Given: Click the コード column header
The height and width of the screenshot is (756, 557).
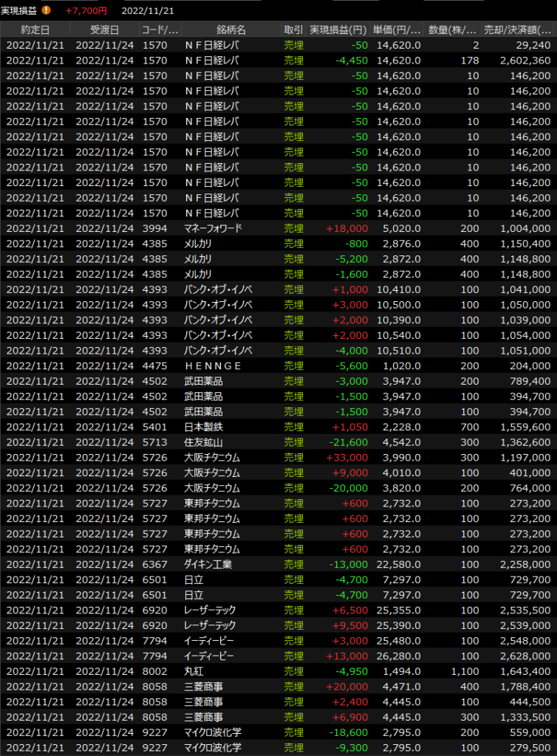Looking at the screenshot, I should (160, 30).
